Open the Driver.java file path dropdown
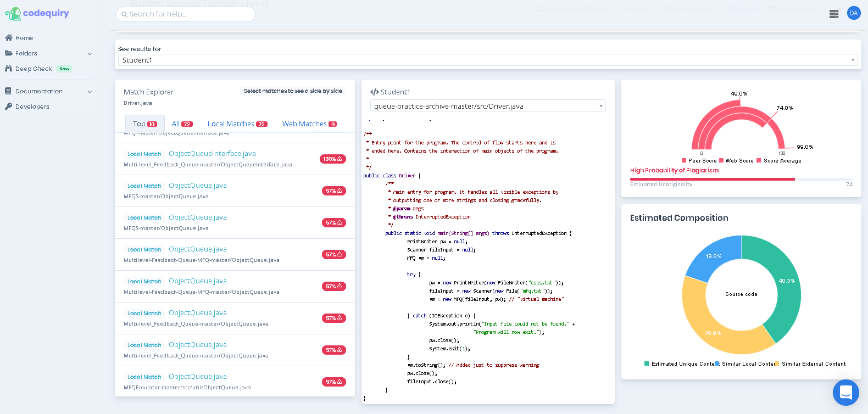The width and height of the screenshot is (868, 414). [488, 106]
